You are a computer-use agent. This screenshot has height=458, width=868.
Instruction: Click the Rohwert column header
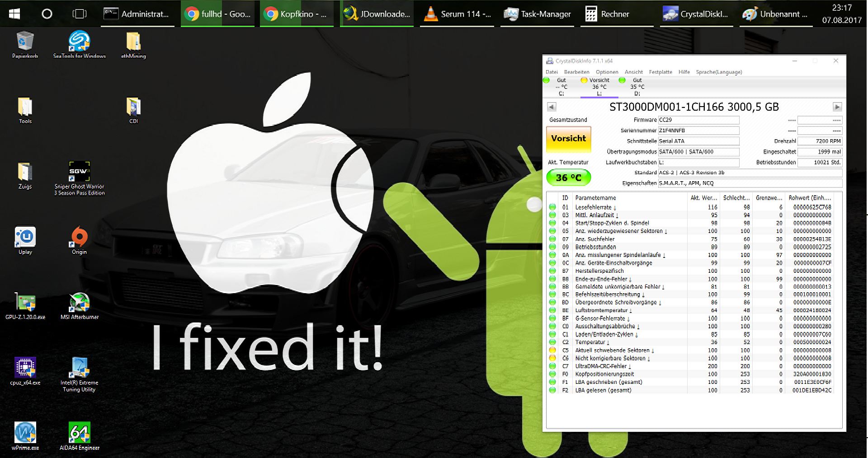pyautogui.click(x=810, y=198)
